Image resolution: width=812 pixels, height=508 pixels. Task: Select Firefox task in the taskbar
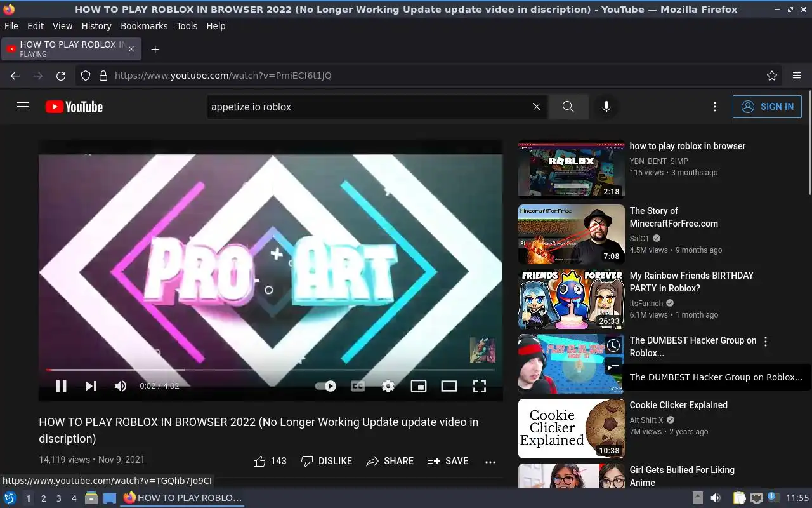(x=183, y=498)
